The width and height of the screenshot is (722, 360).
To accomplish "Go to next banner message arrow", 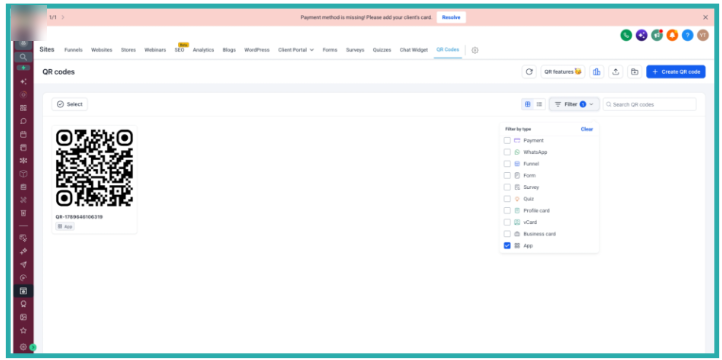I will point(63,17).
